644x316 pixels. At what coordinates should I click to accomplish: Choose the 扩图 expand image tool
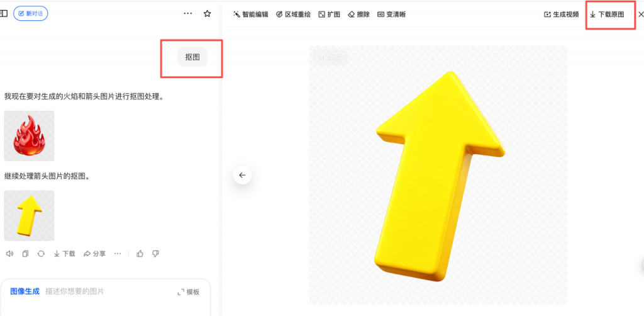coord(329,14)
